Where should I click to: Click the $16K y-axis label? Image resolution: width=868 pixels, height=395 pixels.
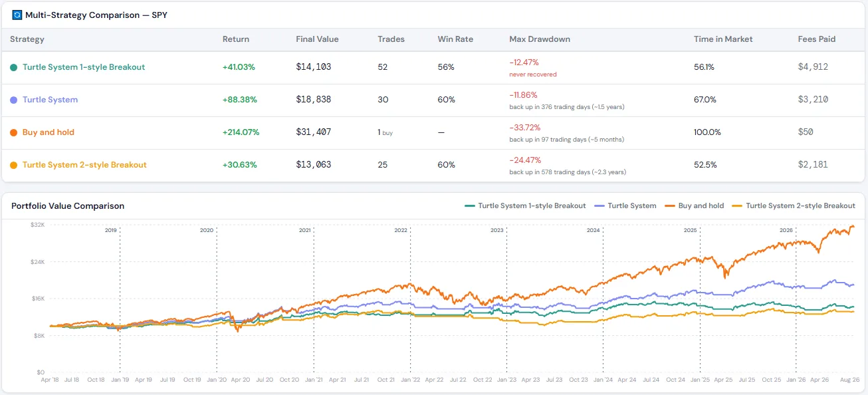[38, 299]
